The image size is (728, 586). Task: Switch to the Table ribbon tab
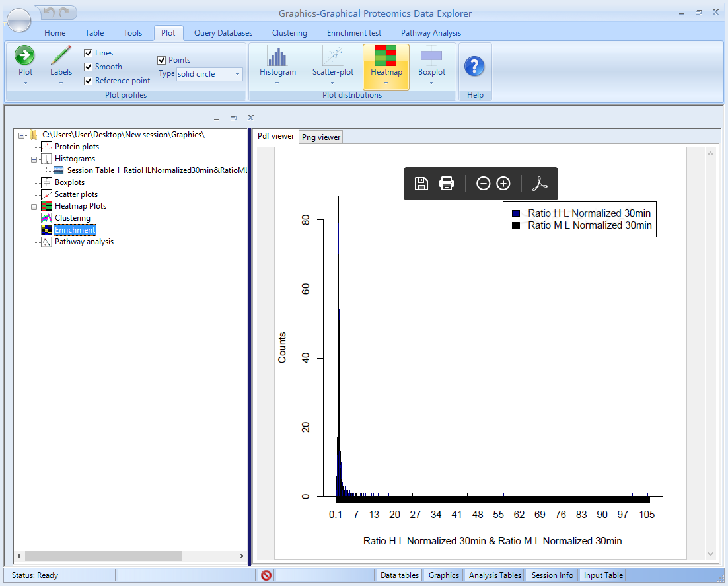click(x=94, y=33)
